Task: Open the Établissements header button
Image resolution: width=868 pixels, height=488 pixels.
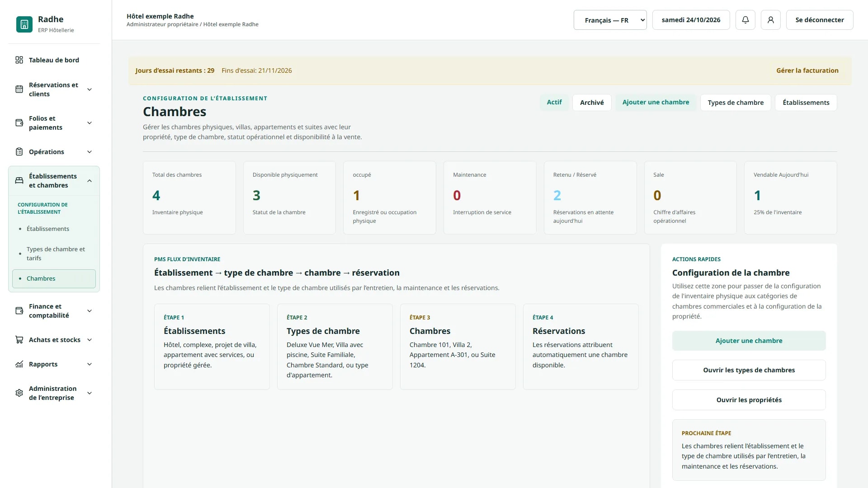Action: [x=806, y=103]
